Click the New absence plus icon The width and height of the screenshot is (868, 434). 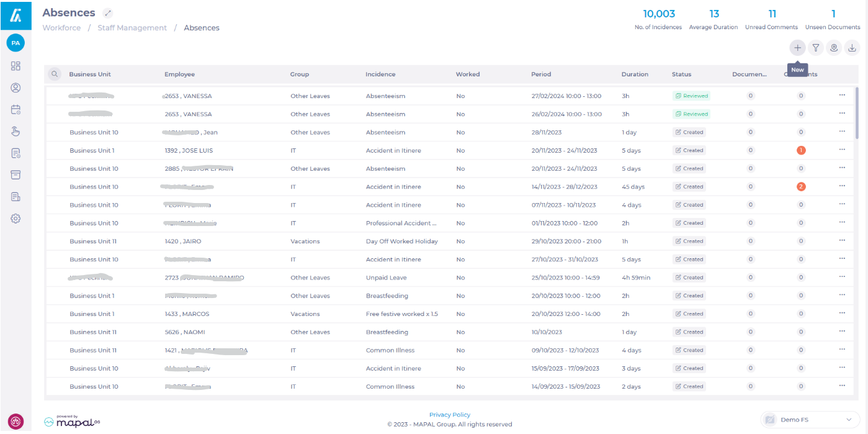(797, 47)
